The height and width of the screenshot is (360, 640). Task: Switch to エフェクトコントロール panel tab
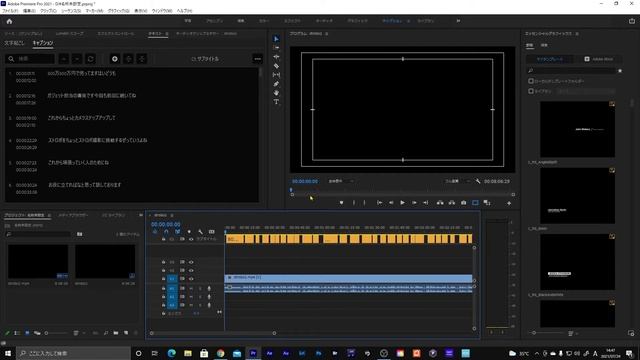[116, 33]
